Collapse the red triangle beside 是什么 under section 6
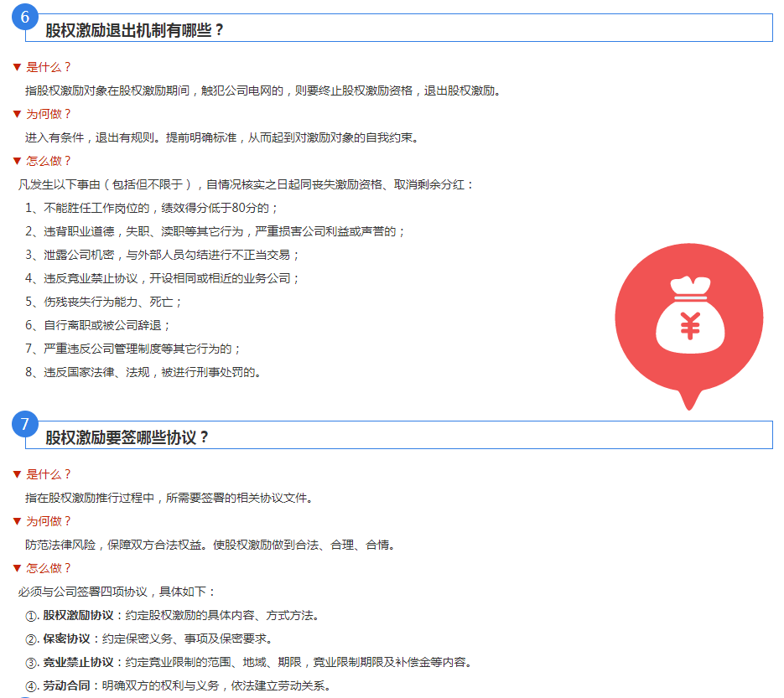784x698 pixels. coord(16,67)
